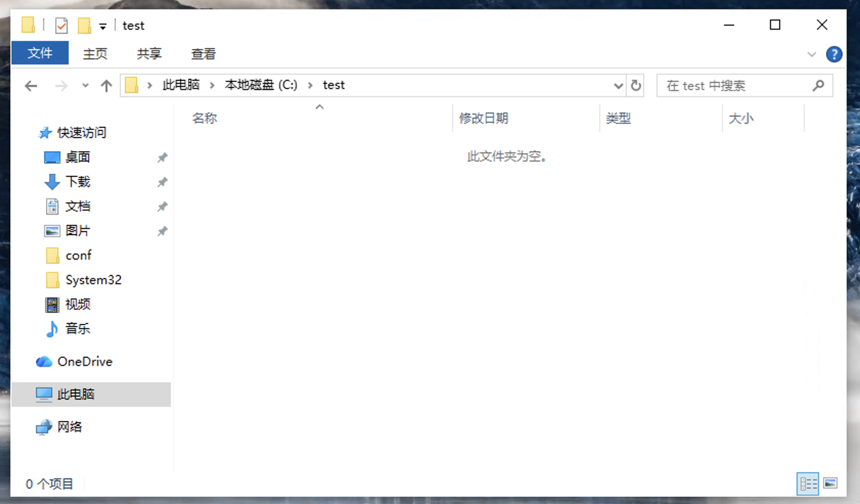This screenshot has height=504, width=860.
Task: Expand the address bar history dropdown
Action: click(618, 86)
